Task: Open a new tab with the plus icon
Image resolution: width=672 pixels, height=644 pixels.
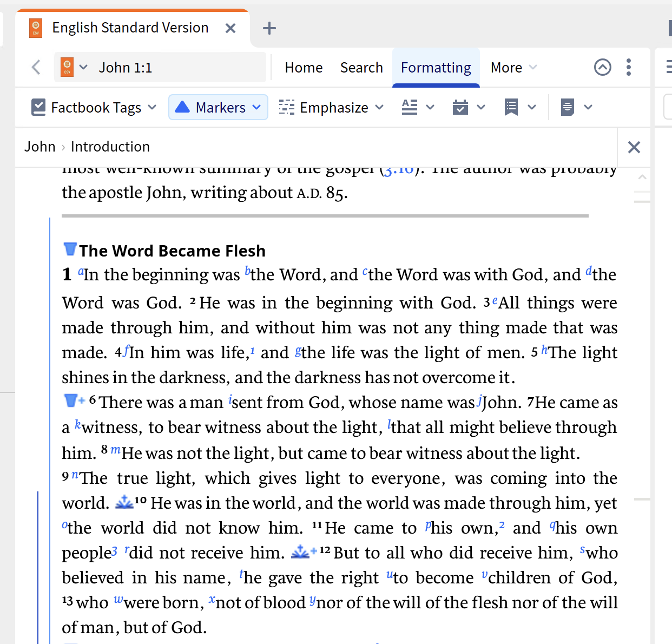Action: pyautogui.click(x=269, y=28)
